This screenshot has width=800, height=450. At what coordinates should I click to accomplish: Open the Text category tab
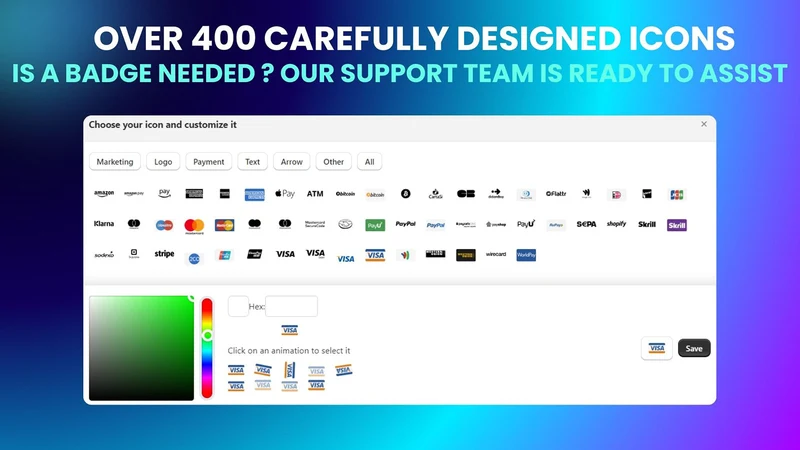(x=253, y=162)
